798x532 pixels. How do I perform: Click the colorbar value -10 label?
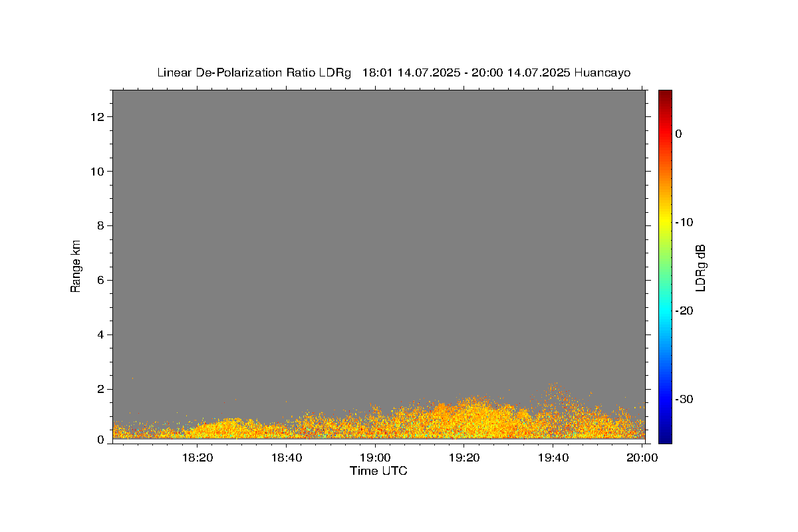pos(685,222)
